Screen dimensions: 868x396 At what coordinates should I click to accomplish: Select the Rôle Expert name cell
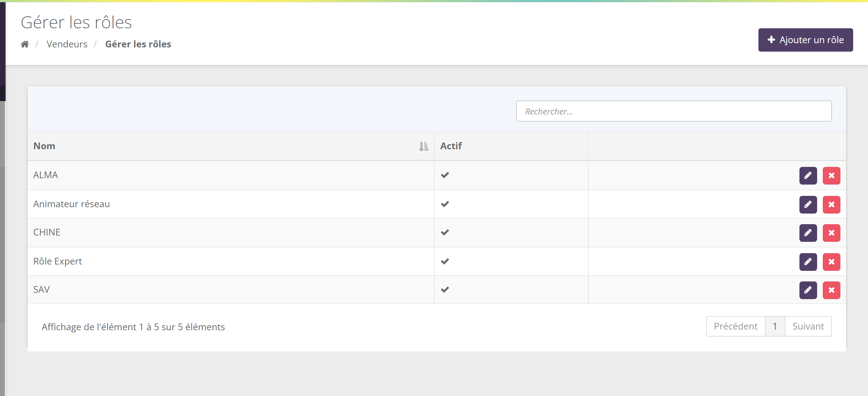pos(231,262)
